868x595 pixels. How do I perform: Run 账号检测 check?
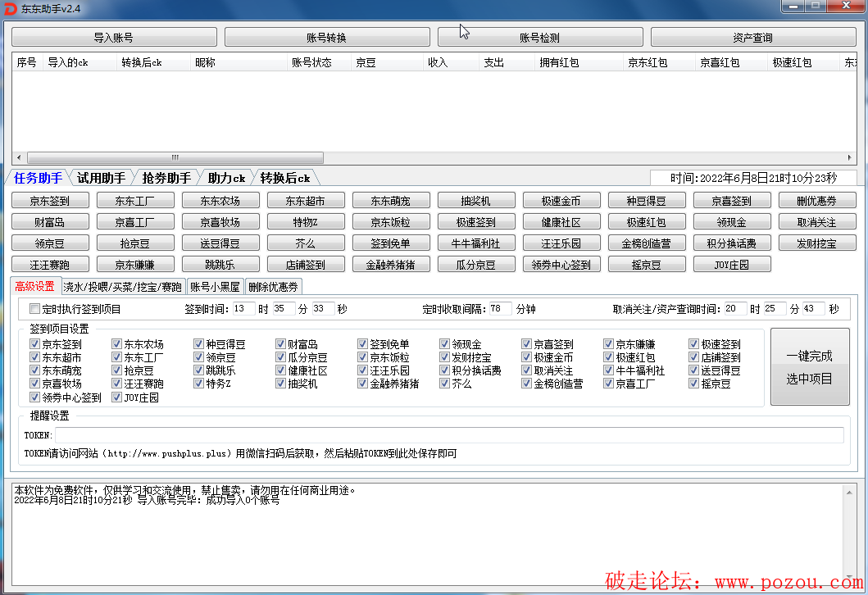(540, 37)
